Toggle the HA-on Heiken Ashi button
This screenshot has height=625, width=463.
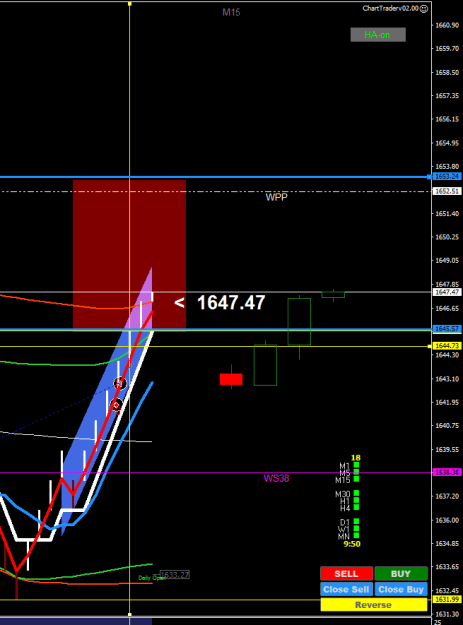coord(378,35)
